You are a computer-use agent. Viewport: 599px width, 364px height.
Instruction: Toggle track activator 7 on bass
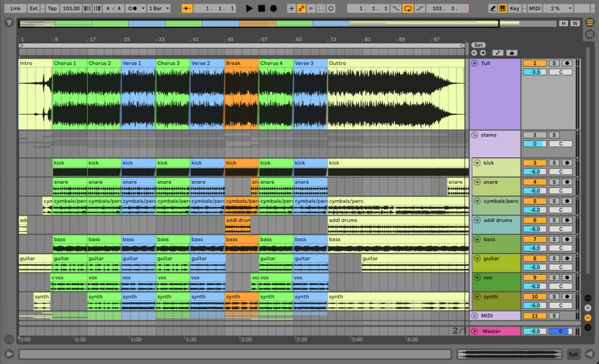click(x=535, y=239)
